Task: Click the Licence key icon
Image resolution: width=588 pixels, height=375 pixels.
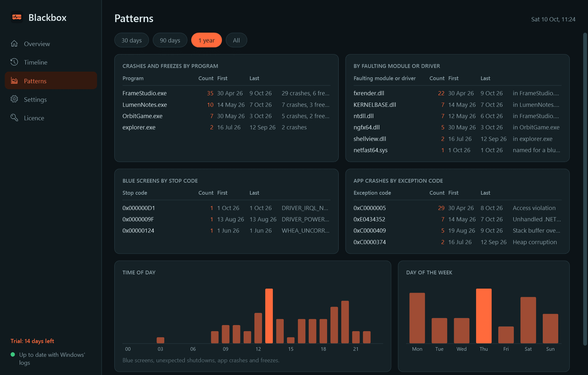Action: click(x=14, y=118)
